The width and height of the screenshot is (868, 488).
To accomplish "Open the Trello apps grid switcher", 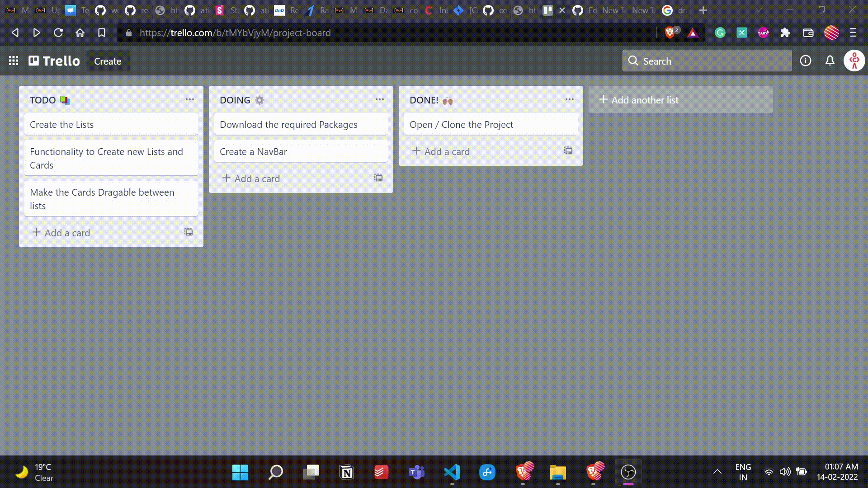I will point(14,61).
